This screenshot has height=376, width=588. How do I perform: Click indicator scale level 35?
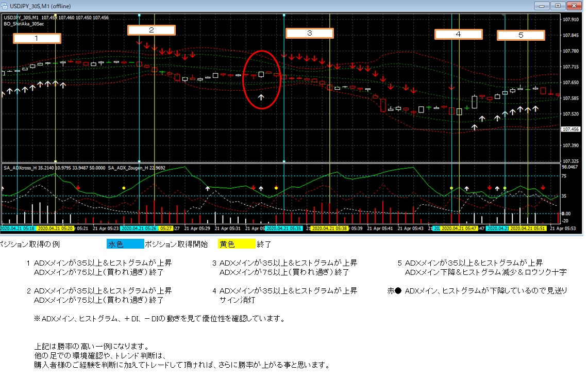[x=564, y=196]
